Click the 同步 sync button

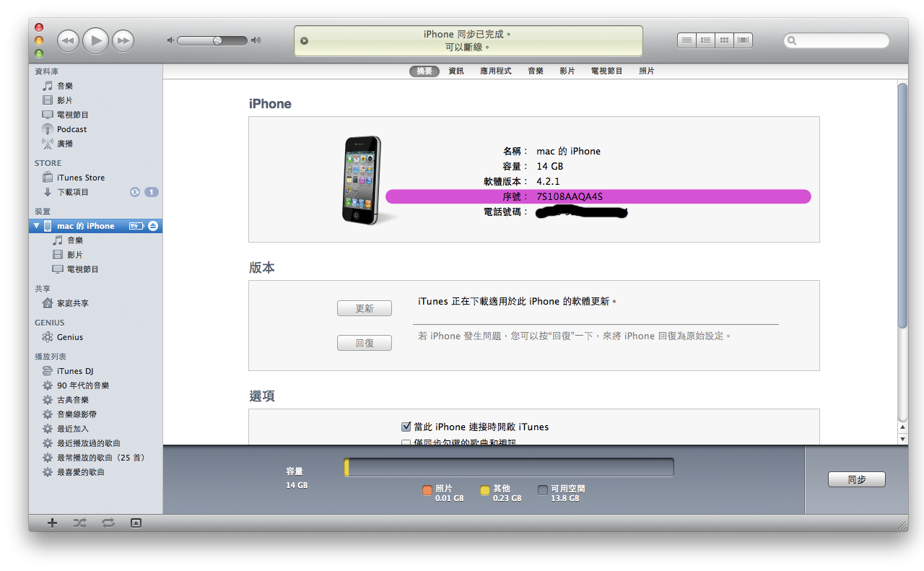coord(857,479)
